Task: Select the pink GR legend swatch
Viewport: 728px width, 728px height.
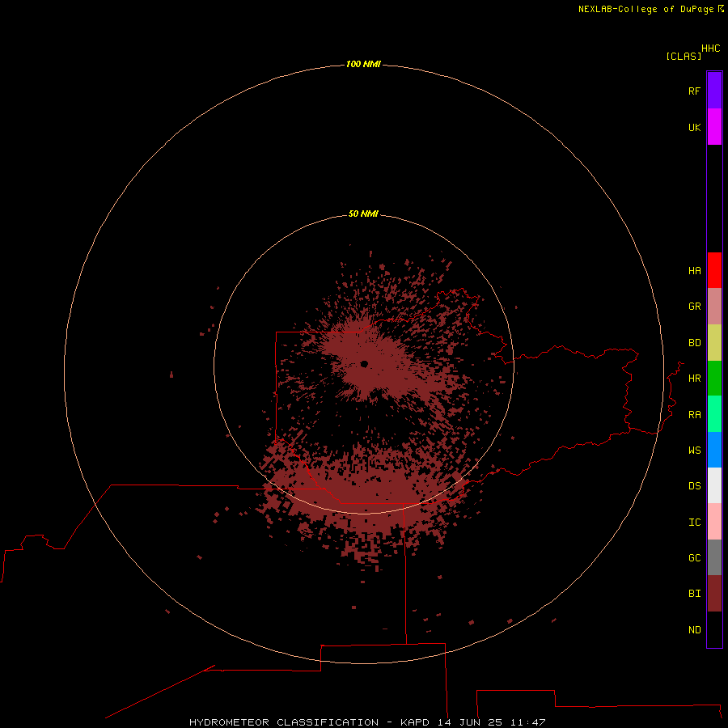Action: pyautogui.click(x=714, y=307)
